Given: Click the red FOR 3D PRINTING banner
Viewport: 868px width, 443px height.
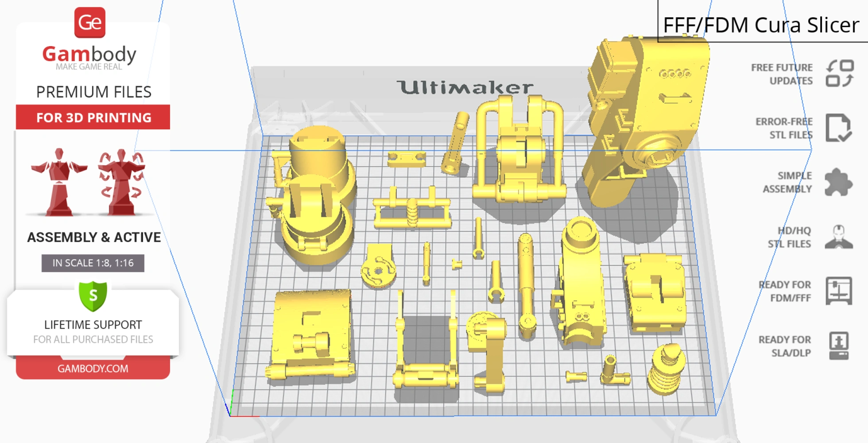Looking at the screenshot, I should (x=93, y=117).
